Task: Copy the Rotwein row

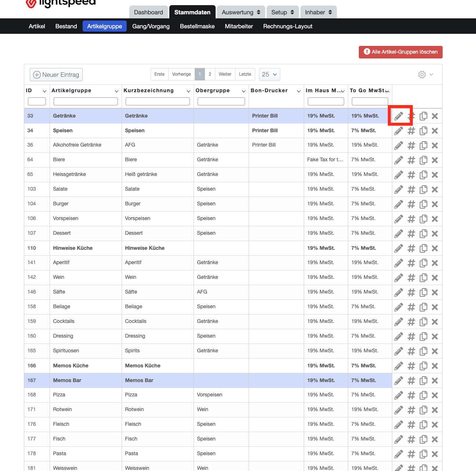Action: pyautogui.click(x=423, y=410)
